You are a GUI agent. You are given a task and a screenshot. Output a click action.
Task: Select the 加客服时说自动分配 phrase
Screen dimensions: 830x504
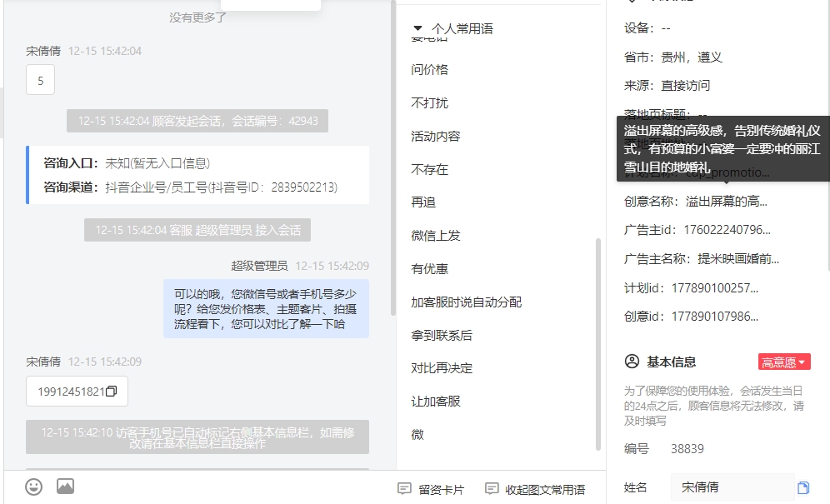coord(467,302)
